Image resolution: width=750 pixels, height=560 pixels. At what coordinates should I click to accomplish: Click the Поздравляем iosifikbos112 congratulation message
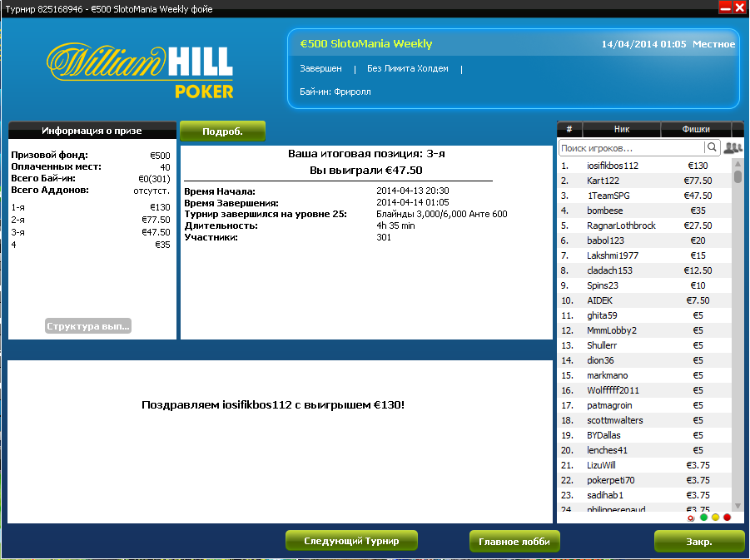pyautogui.click(x=273, y=405)
